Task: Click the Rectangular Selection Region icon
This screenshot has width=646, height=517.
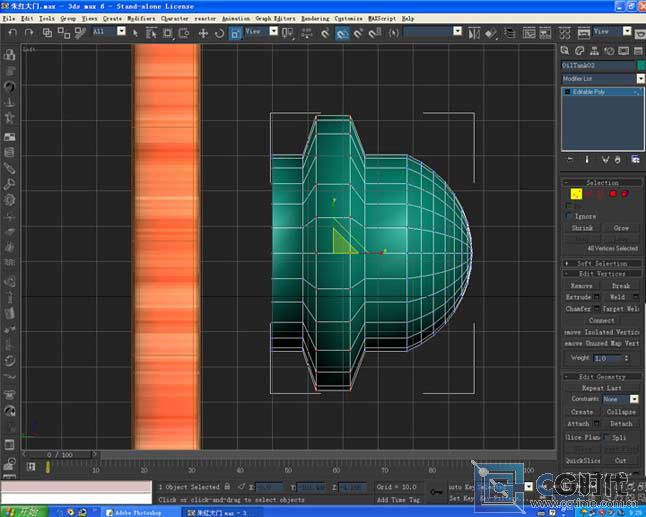Action: (x=167, y=33)
